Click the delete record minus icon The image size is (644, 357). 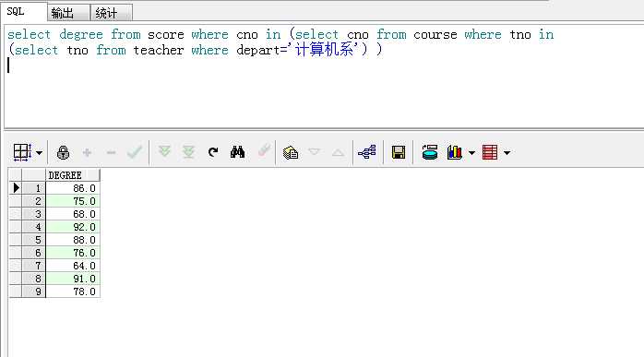tap(111, 153)
